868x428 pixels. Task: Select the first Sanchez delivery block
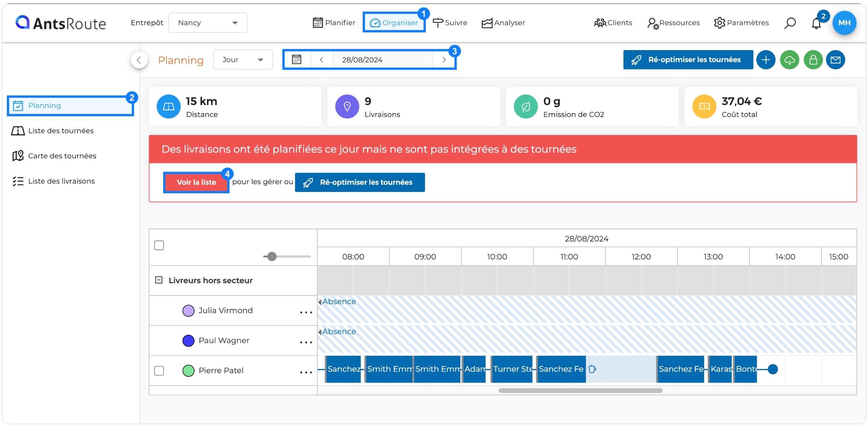pyautogui.click(x=343, y=369)
